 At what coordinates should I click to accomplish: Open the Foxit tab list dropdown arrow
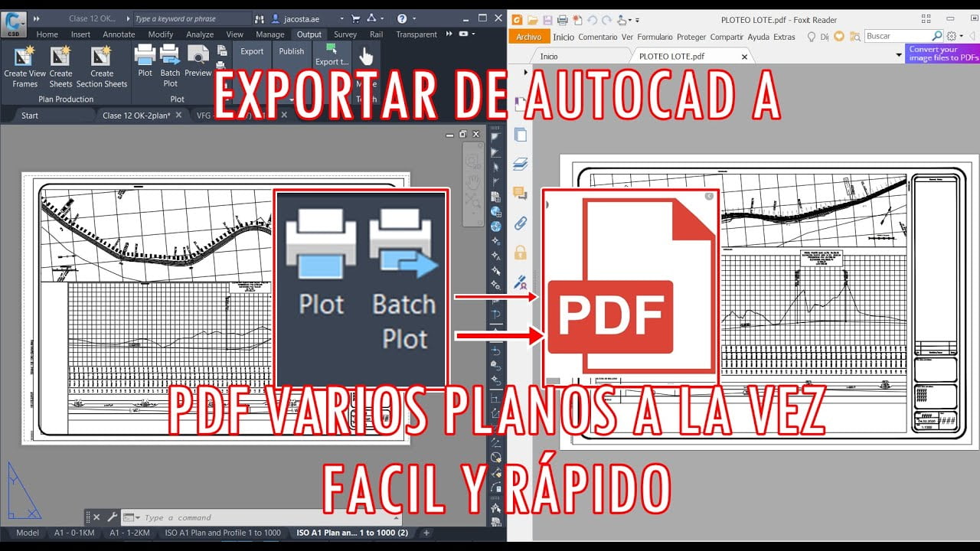(898, 55)
